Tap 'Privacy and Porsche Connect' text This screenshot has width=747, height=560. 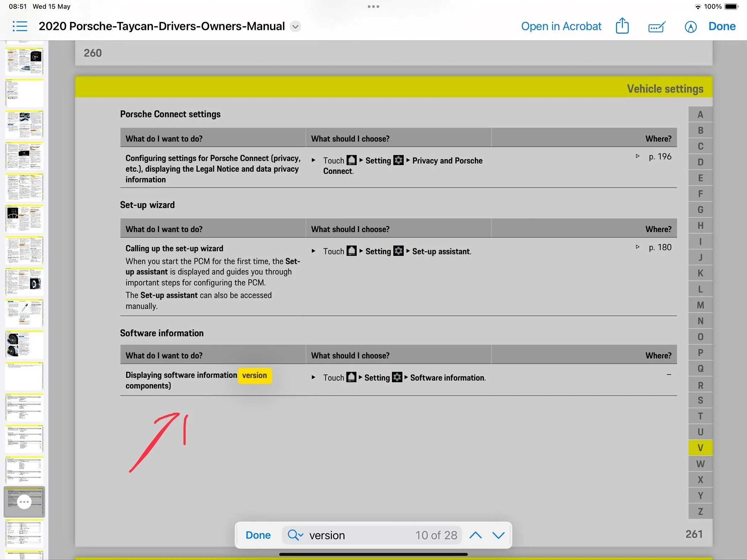point(403,166)
